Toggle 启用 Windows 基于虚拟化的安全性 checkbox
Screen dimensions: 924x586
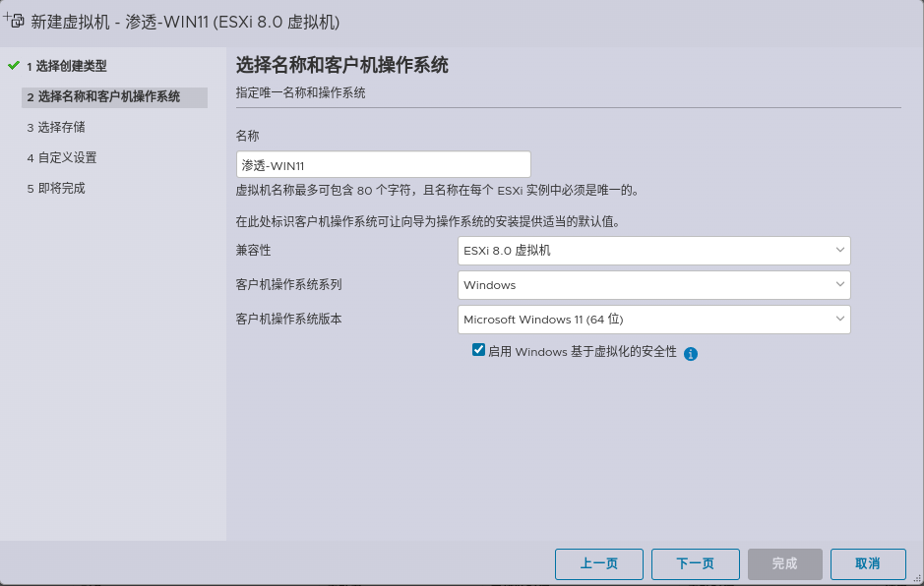pos(478,350)
